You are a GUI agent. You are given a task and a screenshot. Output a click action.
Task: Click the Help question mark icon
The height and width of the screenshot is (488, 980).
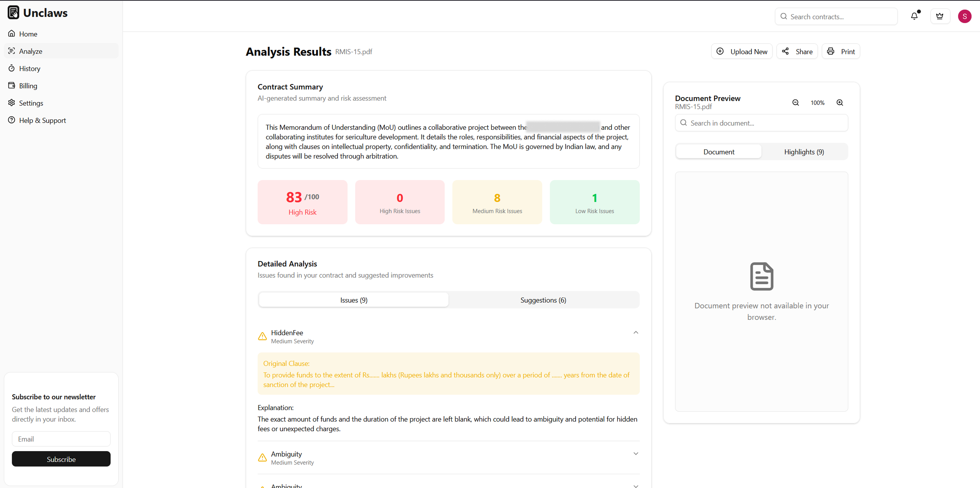point(12,120)
